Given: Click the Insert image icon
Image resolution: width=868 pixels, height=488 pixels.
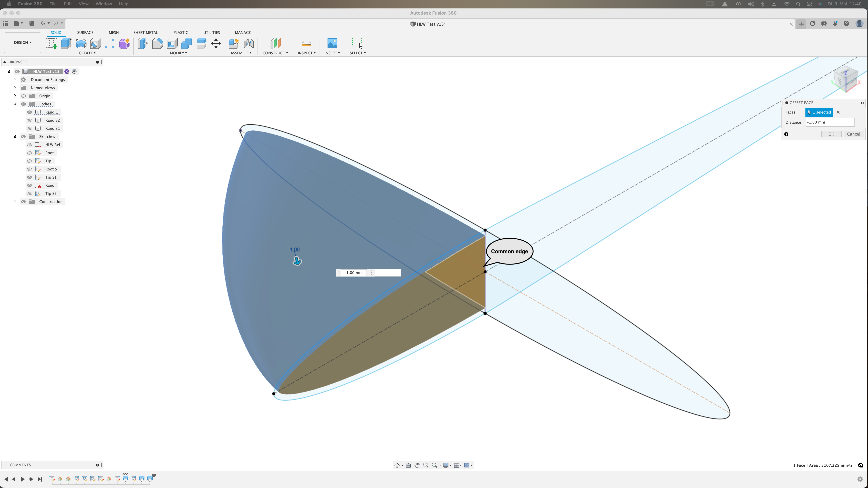Looking at the screenshot, I should click(332, 43).
